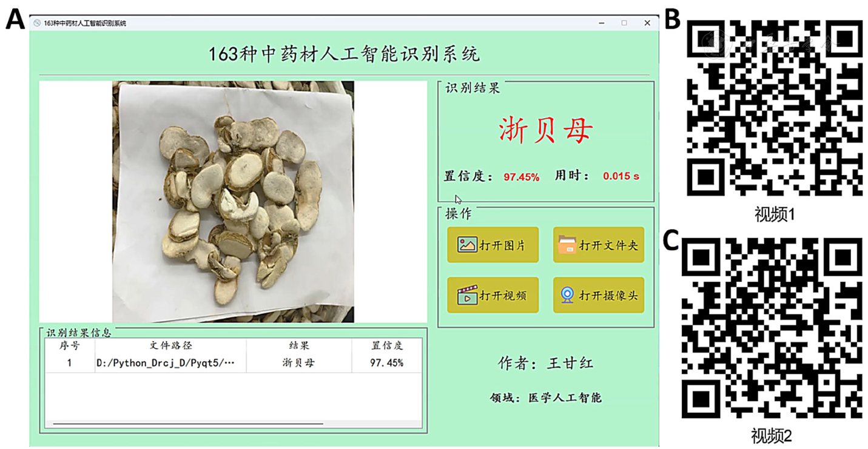Image resolution: width=868 pixels, height=449 pixels.
Task: Close the recognition system window
Action: tap(647, 23)
